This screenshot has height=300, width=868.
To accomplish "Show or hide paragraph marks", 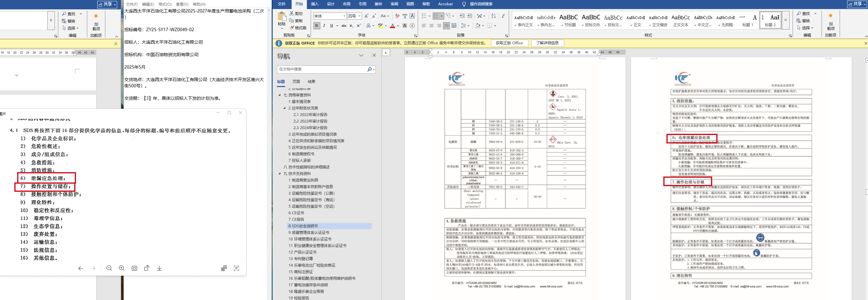I will pyautogui.click(x=503, y=16).
